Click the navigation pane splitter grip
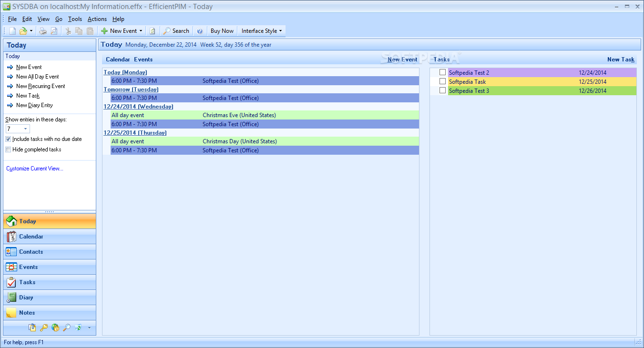This screenshot has height=348, width=644. [x=50, y=212]
